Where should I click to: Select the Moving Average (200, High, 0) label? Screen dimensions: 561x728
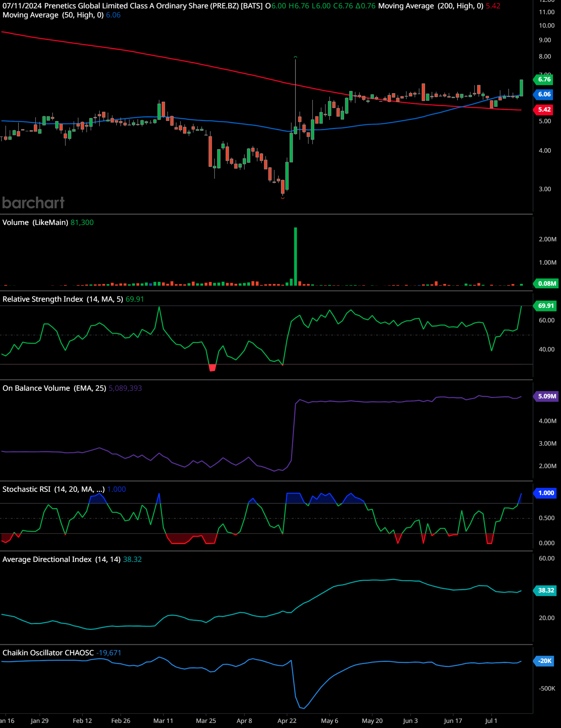pyautogui.click(x=431, y=6)
